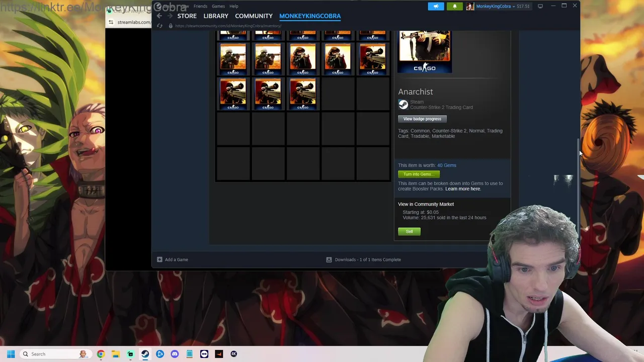Click the Steam taskbar icon
Screen dimensions: 644x362
[x=145, y=354]
